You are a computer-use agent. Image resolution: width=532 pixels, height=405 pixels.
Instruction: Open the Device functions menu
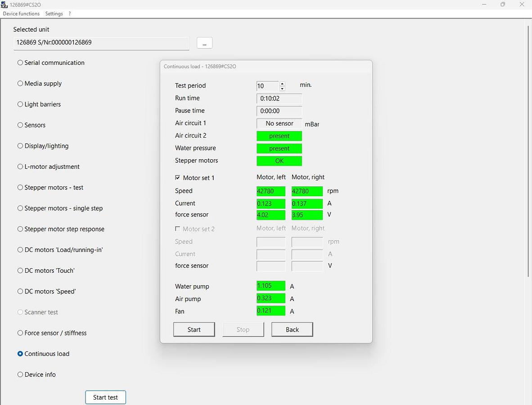21,13
